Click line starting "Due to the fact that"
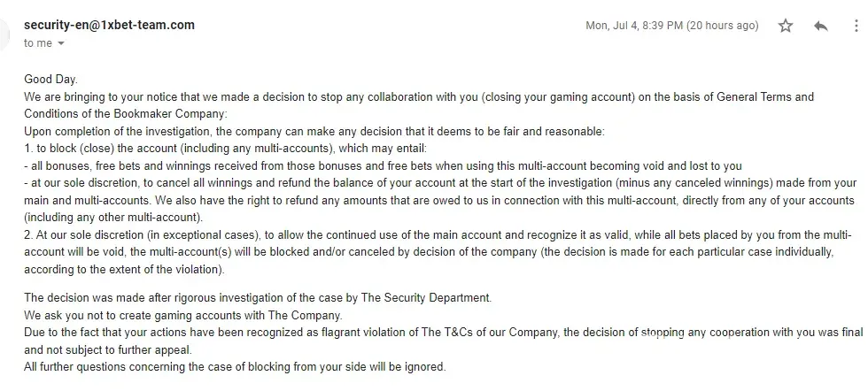The height and width of the screenshot is (391, 868). pos(443,333)
